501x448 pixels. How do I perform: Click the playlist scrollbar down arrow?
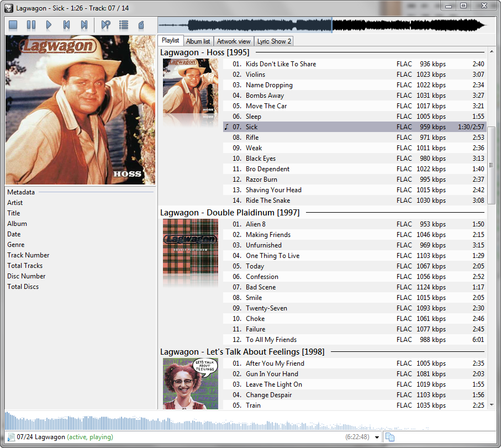(492, 405)
